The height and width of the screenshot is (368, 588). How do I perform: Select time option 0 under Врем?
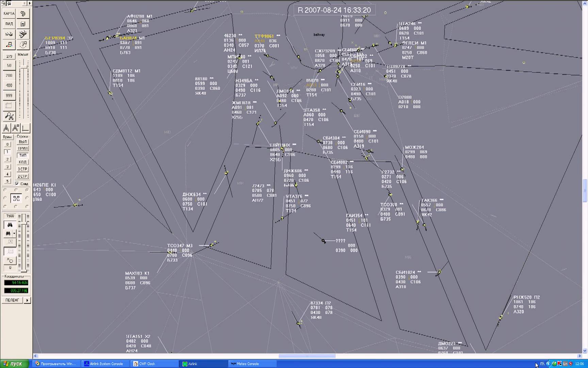tap(7, 144)
